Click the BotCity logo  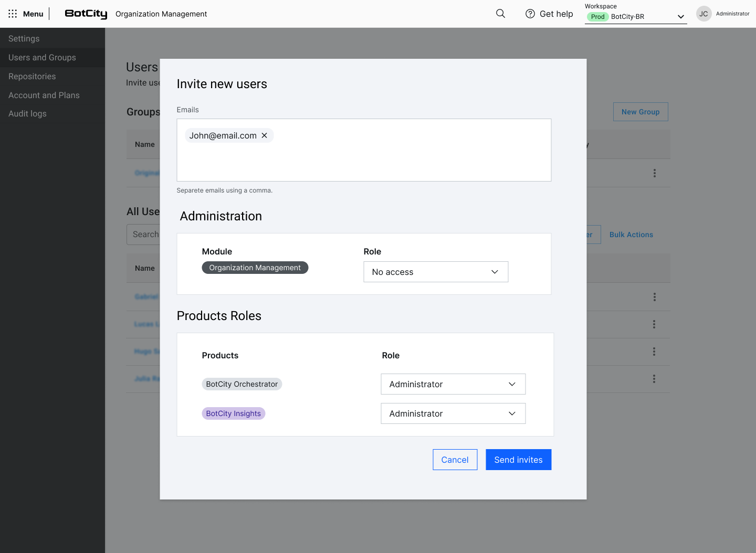click(x=86, y=14)
